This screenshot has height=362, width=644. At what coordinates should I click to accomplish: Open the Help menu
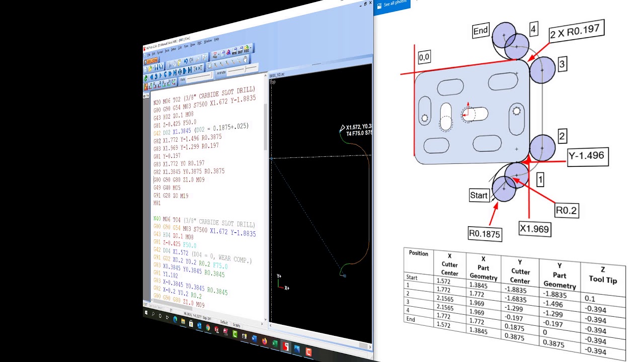[216, 39]
